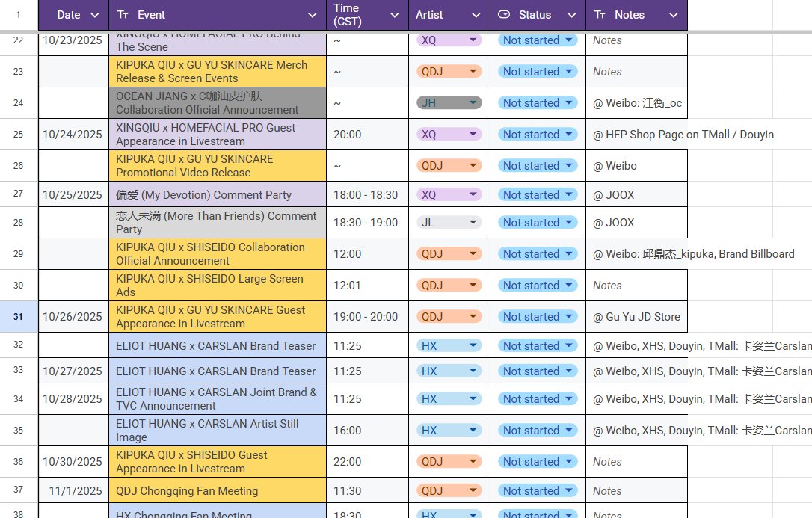Select row header 25
Screen dimensions: 812x518
[x=19, y=135]
